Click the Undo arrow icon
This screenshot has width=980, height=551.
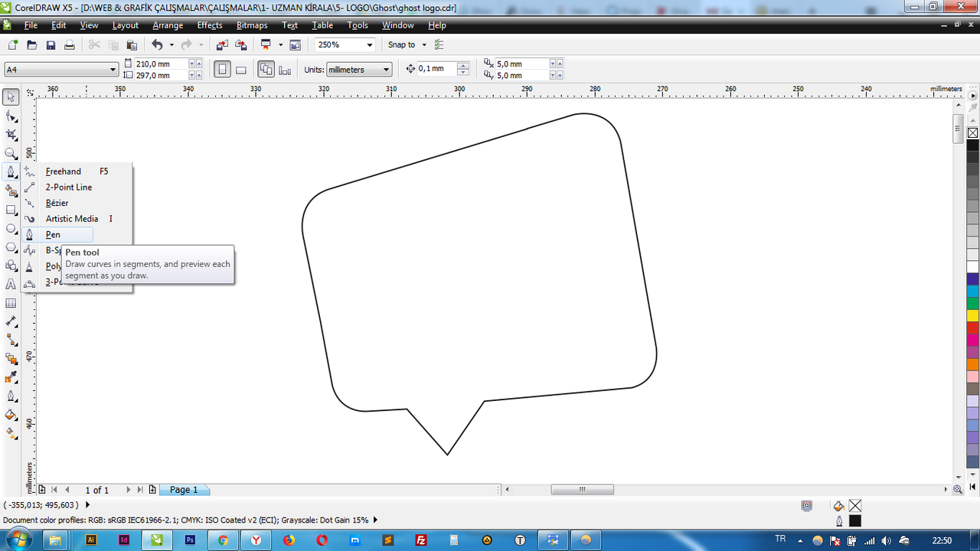click(x=157, y=45)
